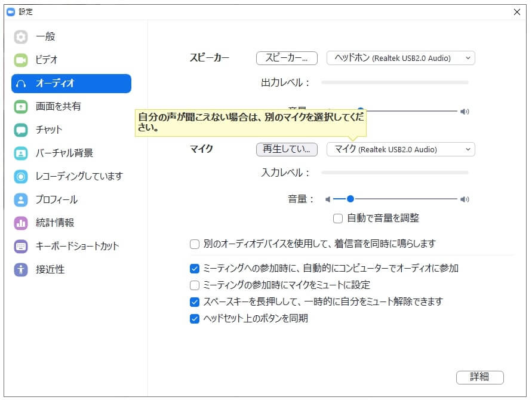Click the Zoom logo in title bar

coord(11,12)
